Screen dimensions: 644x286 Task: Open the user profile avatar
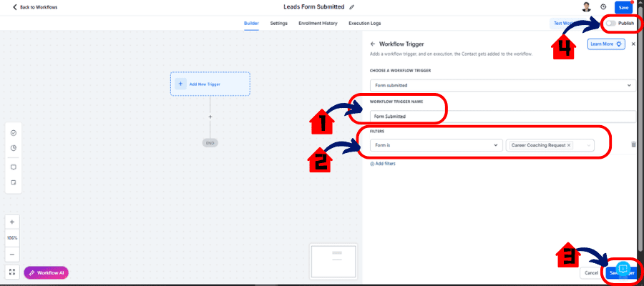click(x=587, y=7)
